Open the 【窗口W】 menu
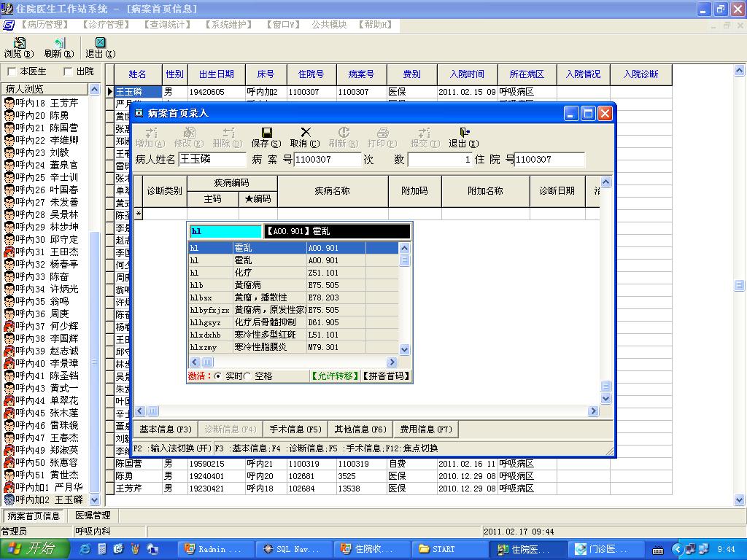 pyautogui.click(x=283, y=24)
